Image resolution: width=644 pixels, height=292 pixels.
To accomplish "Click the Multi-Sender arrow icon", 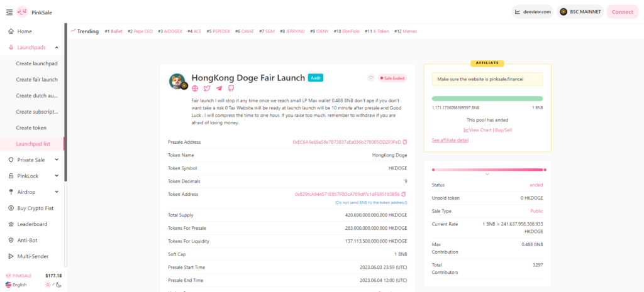I will [11, 256].
